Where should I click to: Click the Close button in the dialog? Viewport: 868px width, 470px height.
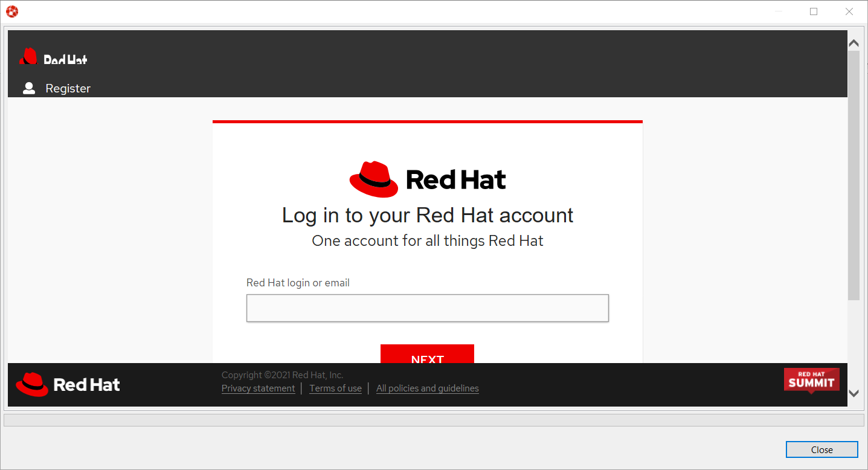pos(822,449)
